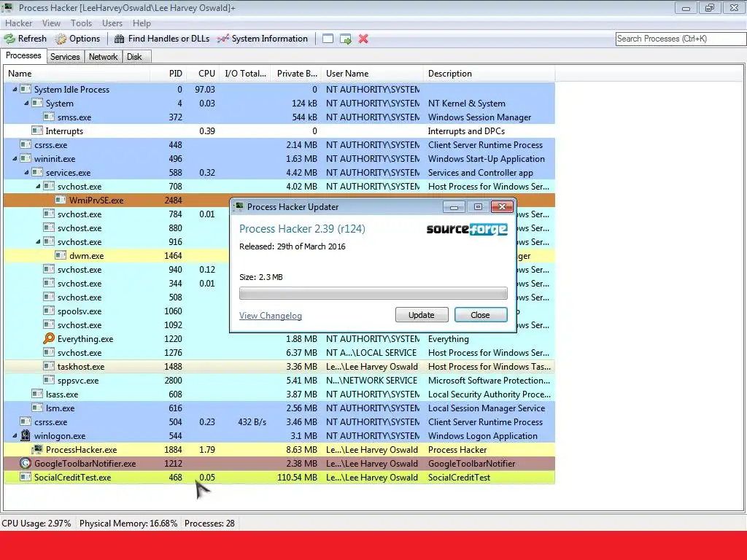Viewport: 747px width, 560px height.
Task: Click the lsm.exe process icon
Action: pos(37,408)
